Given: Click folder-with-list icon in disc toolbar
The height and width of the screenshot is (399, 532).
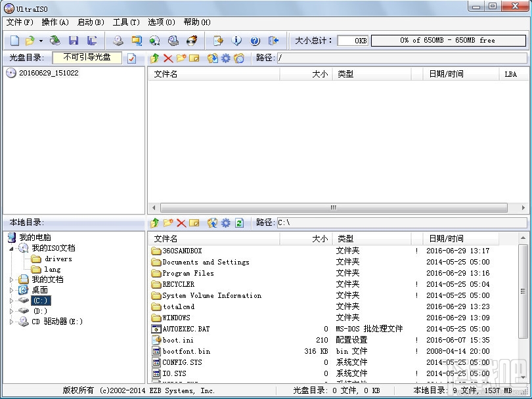Looking at the screenshot, I should (239, 58).
